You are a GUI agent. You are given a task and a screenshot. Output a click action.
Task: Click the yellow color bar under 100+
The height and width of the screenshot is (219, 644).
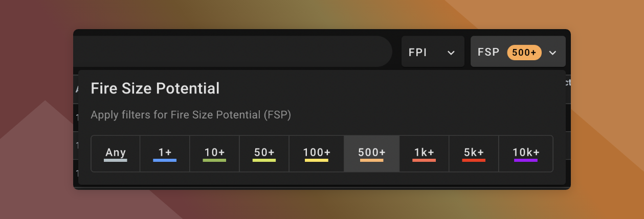tap(317, 160)
